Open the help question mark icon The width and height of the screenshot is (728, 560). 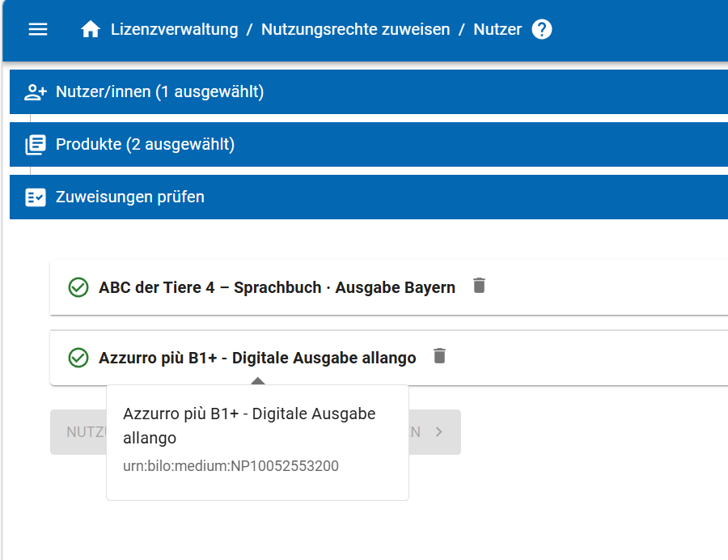[542, 30]
